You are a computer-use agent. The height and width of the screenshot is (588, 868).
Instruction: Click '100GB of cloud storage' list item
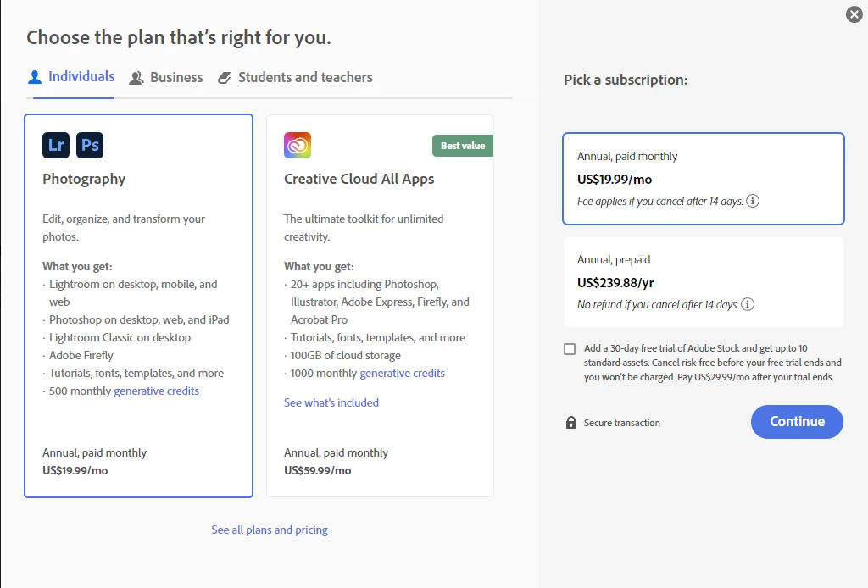point(346,355)
